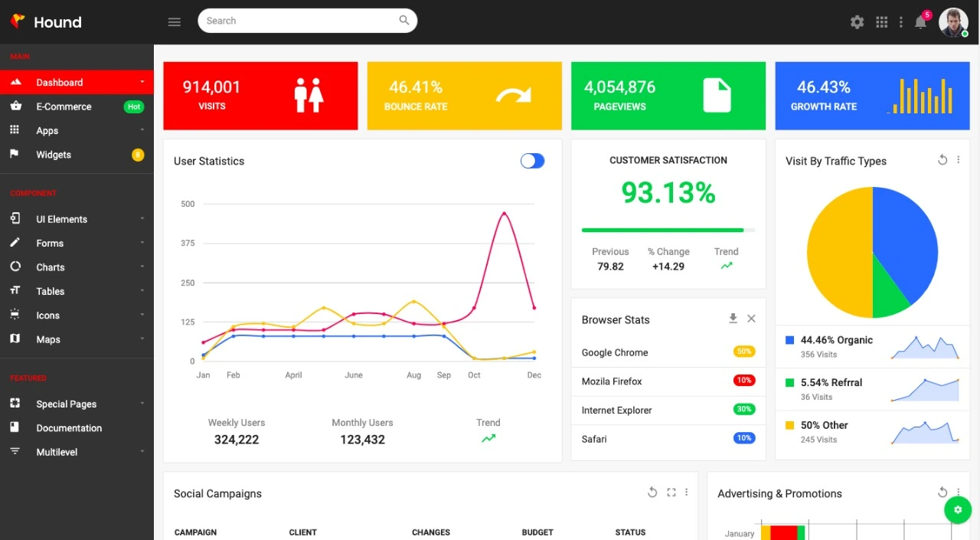The width and height of the screenshot is (980, 540).
Task: Select the E-Commerce sidebar icon
Action: 17,106
